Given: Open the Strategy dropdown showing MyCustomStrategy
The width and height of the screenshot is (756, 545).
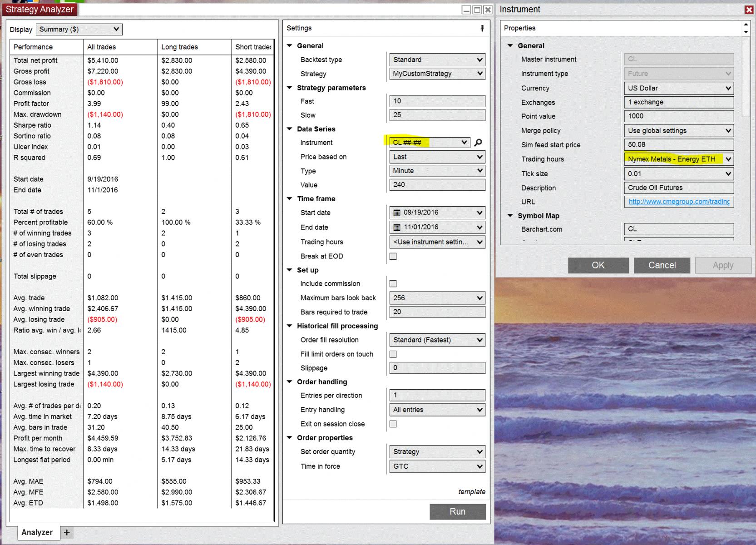Looking at the screenshot, I should pos(437,74).
